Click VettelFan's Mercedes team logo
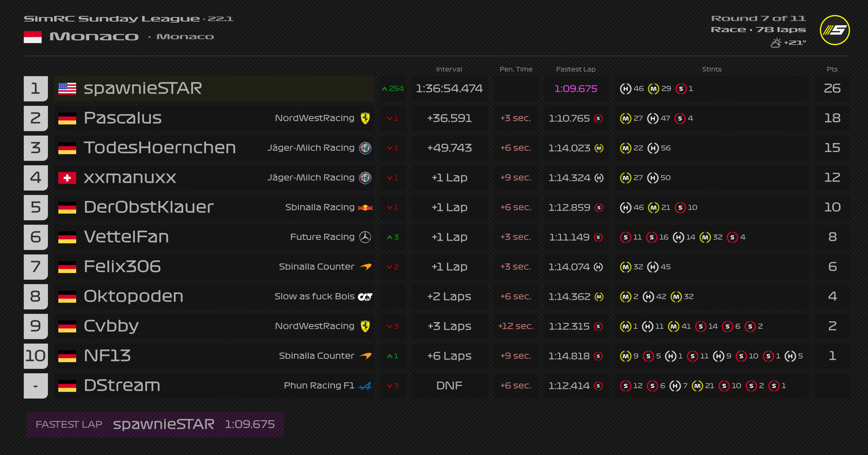Screen dimensions: 868x455 (365, 237)
